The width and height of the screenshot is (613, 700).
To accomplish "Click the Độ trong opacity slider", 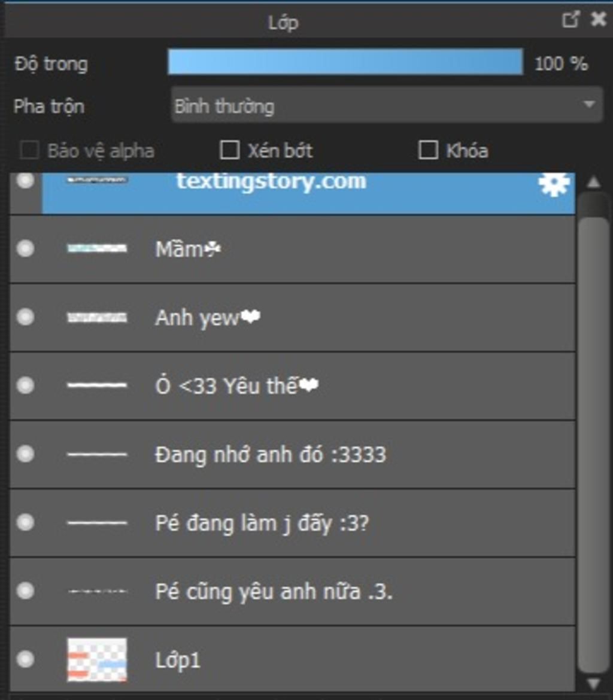I will (345, 62).
